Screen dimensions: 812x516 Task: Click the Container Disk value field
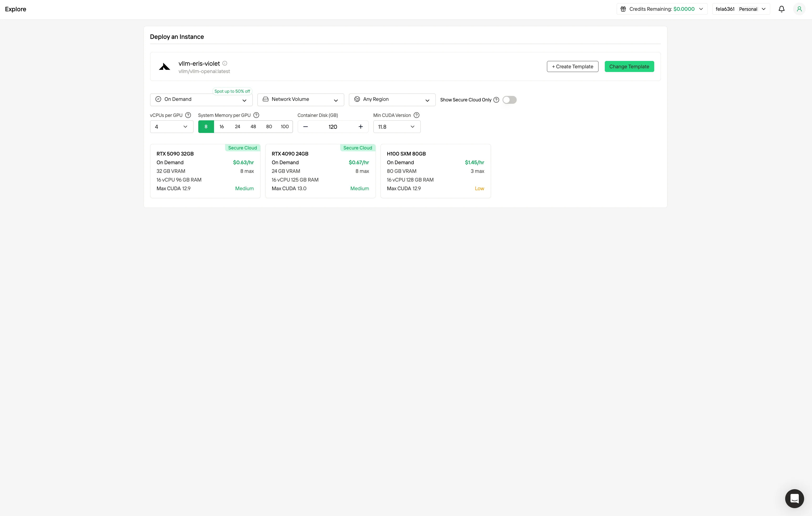pos(333,127)
